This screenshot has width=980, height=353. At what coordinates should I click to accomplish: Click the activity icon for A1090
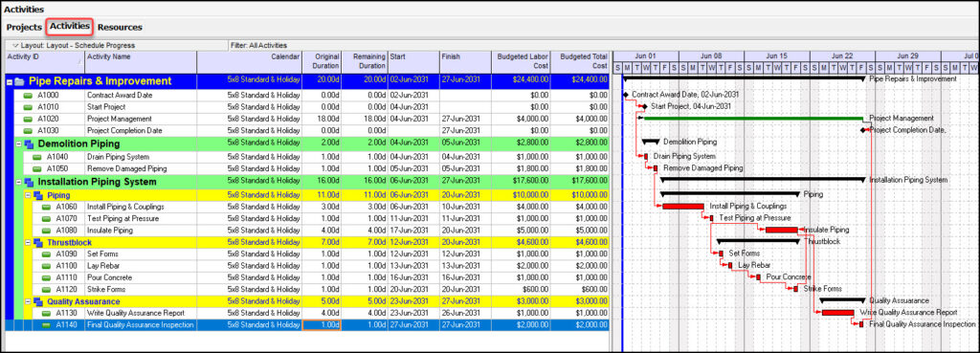coord(46,254)
